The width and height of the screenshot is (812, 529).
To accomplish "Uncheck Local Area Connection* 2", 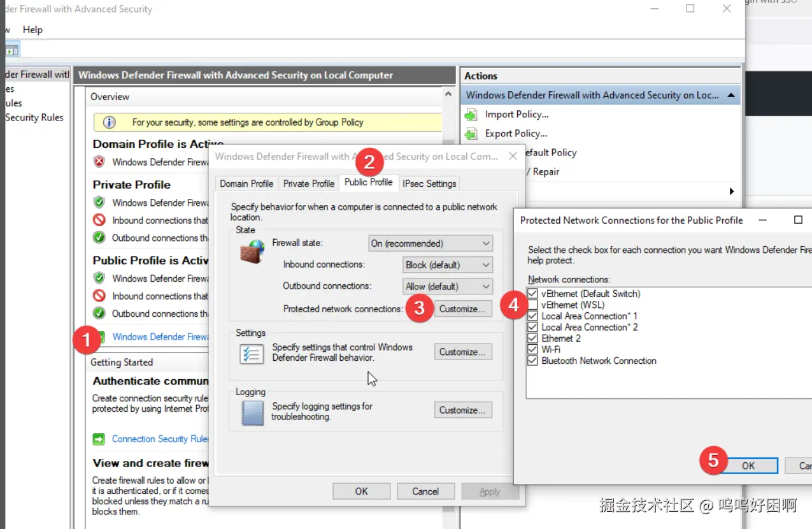I will point(533,327).
